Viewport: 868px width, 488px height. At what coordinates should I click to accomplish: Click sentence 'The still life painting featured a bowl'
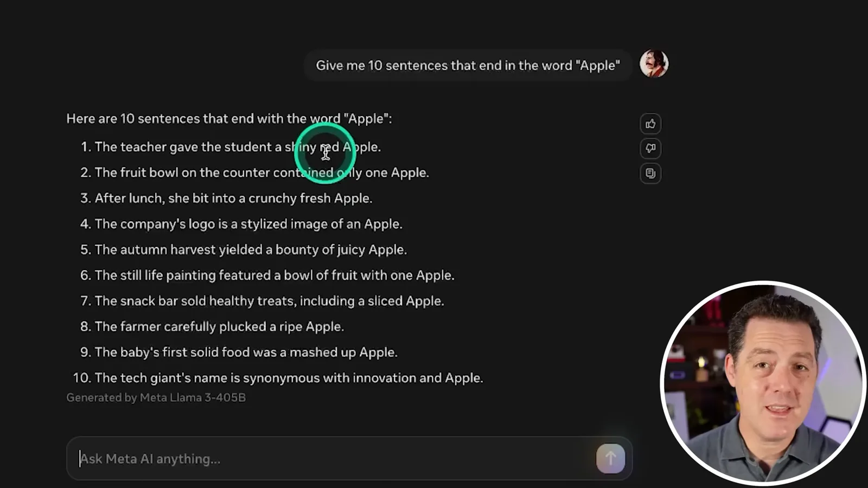[x=275, y=275]
